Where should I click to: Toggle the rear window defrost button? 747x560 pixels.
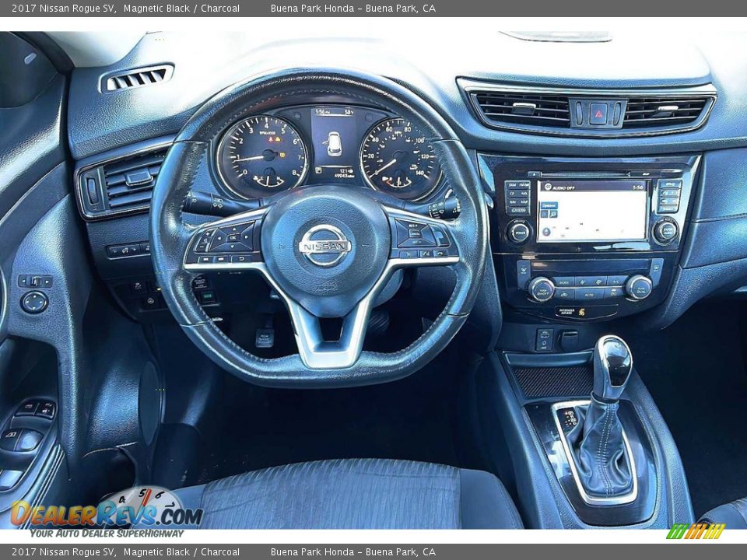pyautogui.click(x=656, y=268)
